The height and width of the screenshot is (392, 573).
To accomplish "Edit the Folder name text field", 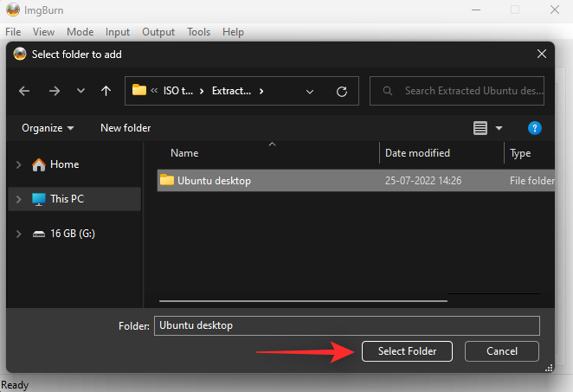I will coord(347,325).
